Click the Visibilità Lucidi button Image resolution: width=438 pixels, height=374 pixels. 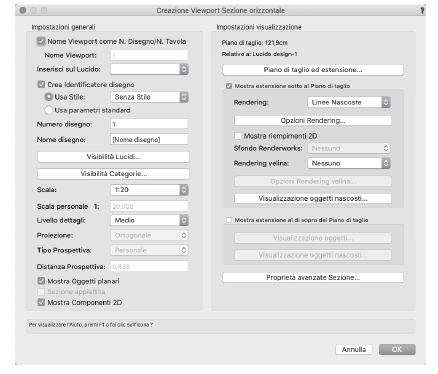pyautogui.click(x=113, y=157)
